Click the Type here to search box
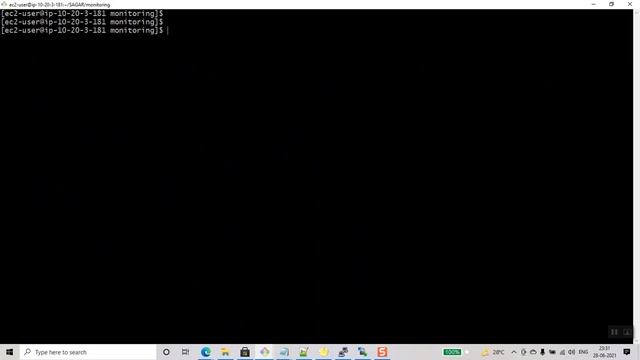This screenshot has height=360, width=640. point(88,352)
